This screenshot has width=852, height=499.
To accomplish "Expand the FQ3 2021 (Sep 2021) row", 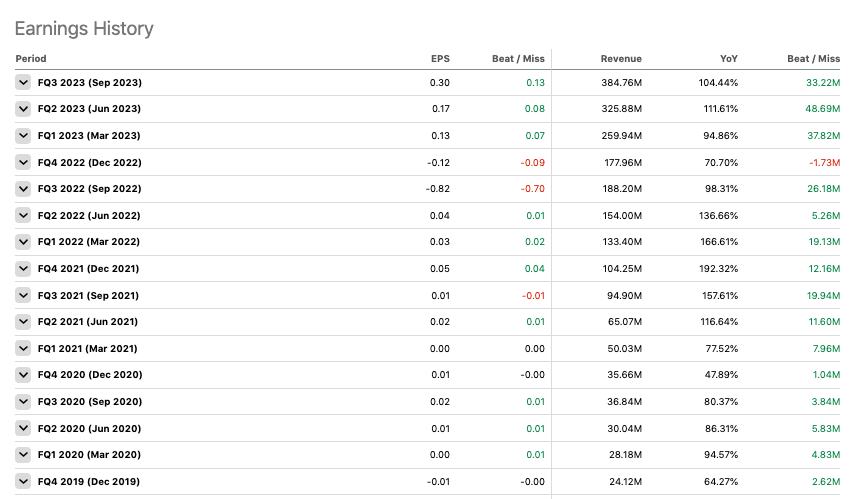I will pos(23,296).
